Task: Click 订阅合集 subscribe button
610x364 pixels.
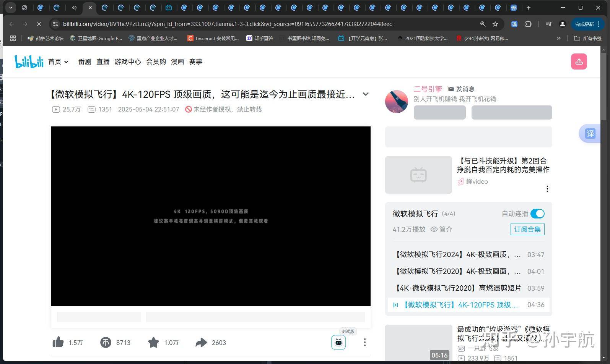Action: 527,229
